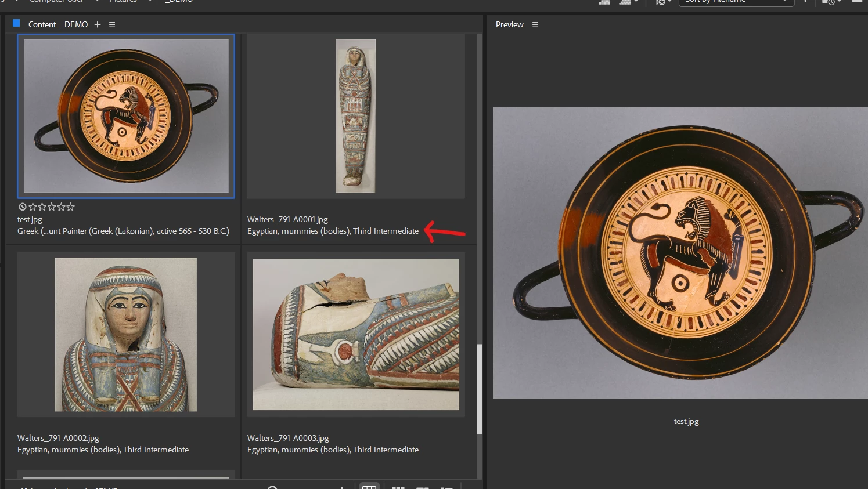Click the Walters_791-A0001.jpg filename label
Image resolution: width=868 pixels, height=489 pixels.
pos(287,219)
